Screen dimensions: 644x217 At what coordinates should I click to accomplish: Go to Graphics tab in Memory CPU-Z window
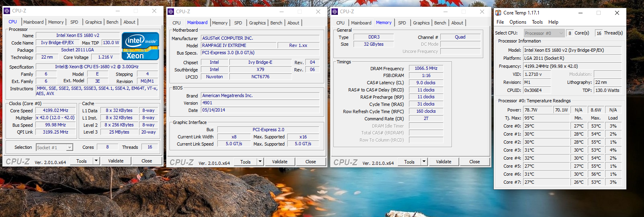click(x=421, y=23)
